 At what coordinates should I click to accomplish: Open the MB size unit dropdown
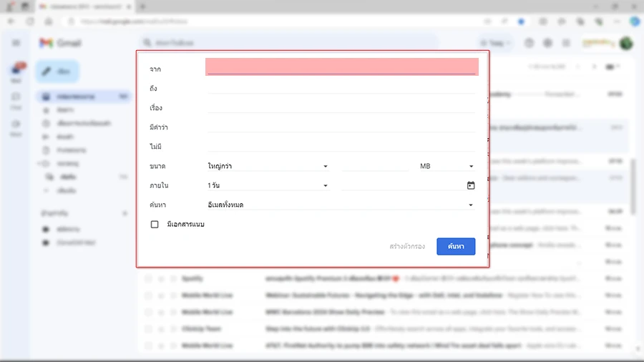(447, 166)
